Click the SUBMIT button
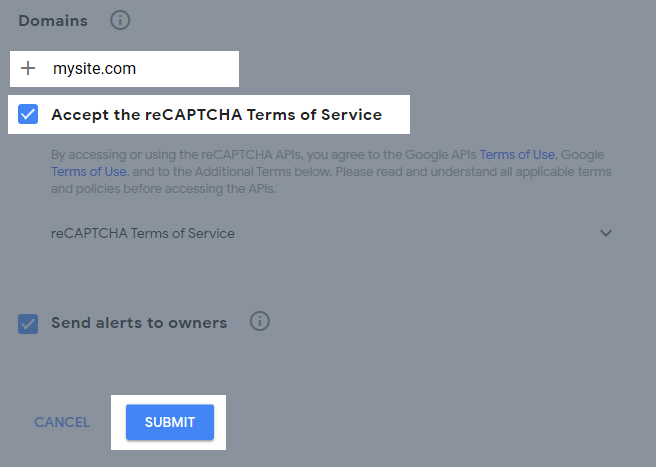656x467 pixels. [170, 422]
